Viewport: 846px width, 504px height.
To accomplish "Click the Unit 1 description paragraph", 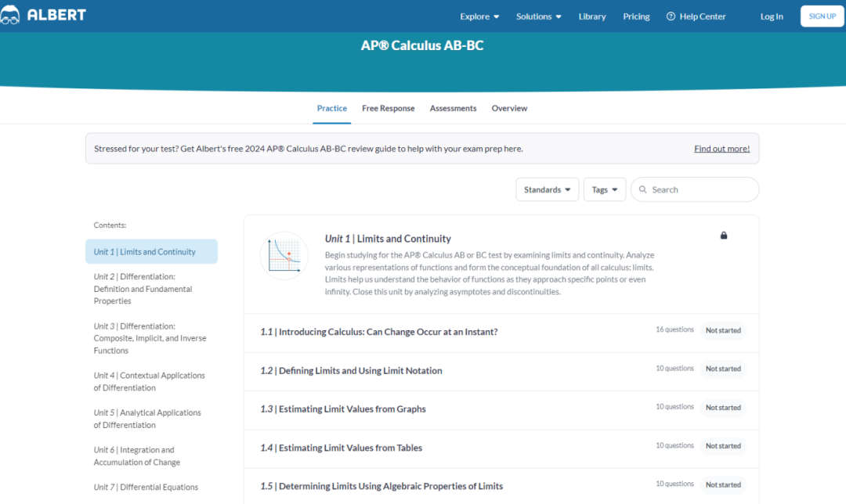I will [x=490, y=273].
